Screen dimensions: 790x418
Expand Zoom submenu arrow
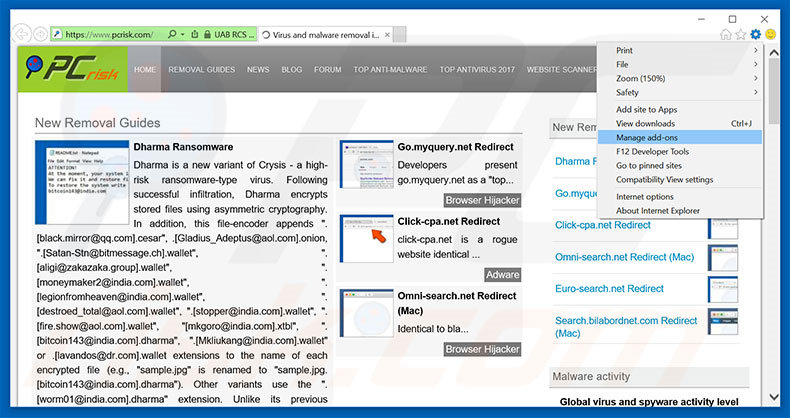(x=756, y=79)
